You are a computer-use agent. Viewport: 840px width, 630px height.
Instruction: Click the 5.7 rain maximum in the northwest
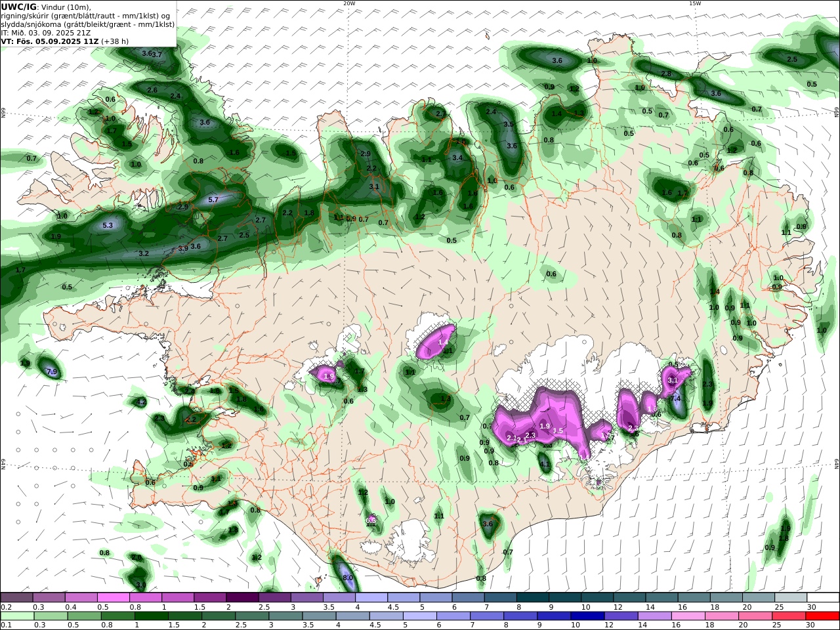(213, 199)
